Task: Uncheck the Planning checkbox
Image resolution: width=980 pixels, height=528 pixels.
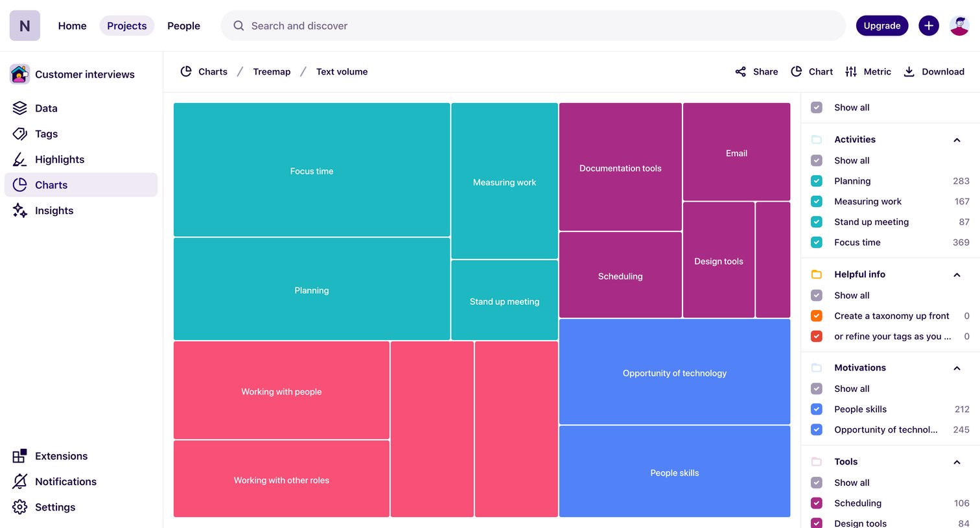Action: pos(817,181)
